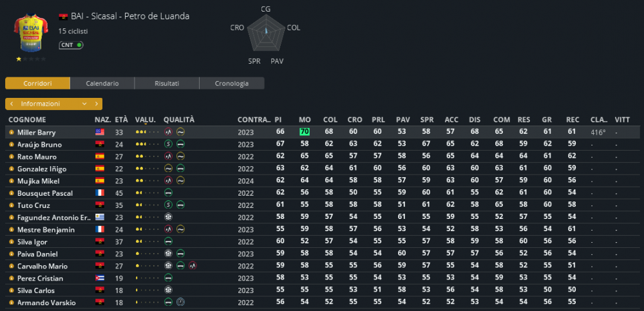This screenshot has width=644, height=311.
Task: Select the Corridori tab
Action: pyautogui.click(x=37, y=84)
